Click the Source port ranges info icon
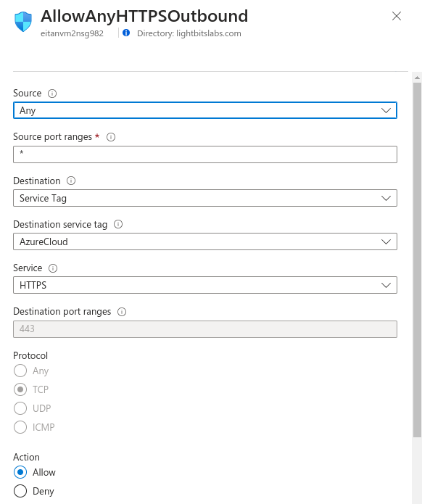Screen dimensions: 422x504 pyautogui.click(x=111, y=137)
